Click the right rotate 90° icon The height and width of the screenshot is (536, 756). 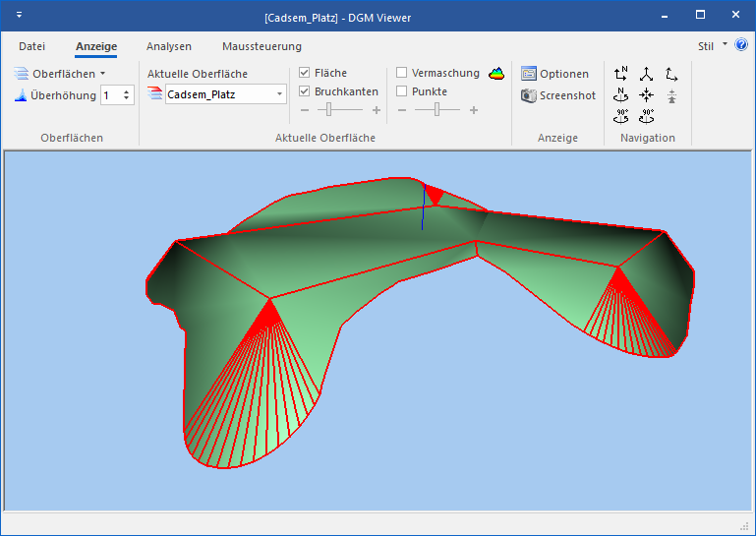[646, 115]
